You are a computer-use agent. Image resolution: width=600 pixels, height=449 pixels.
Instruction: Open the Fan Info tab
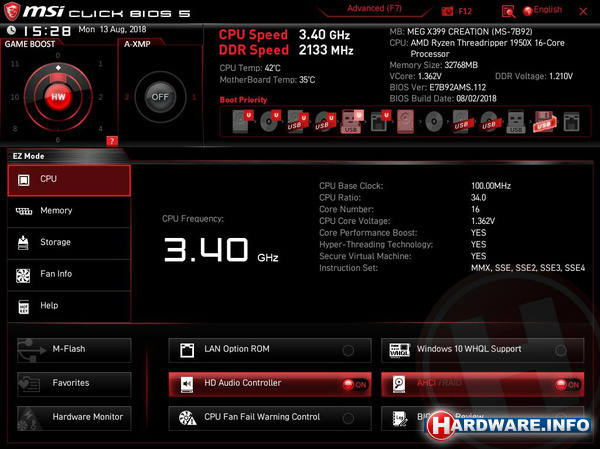click(x=69, y=275)
